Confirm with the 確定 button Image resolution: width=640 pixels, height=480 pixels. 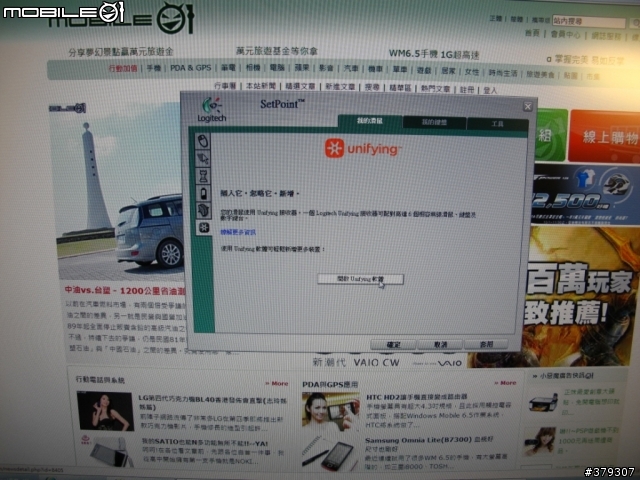(393, 345)
